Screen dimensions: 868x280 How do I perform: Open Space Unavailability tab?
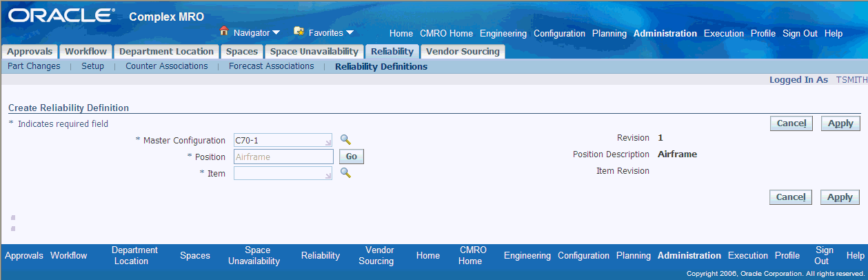tap(314, 52)
